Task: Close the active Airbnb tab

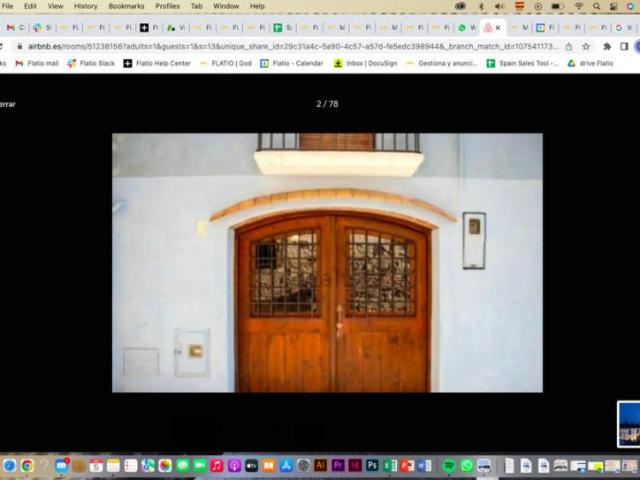Action: pos(498,28)
